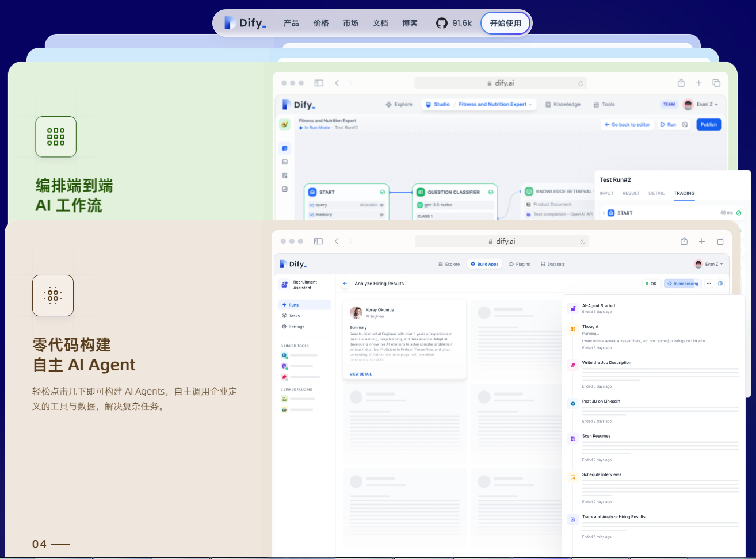Viewport: 756px width, 559px height.
Task: Switch to the RESULT tab in Test Run#2
Action: coord(631,193)
